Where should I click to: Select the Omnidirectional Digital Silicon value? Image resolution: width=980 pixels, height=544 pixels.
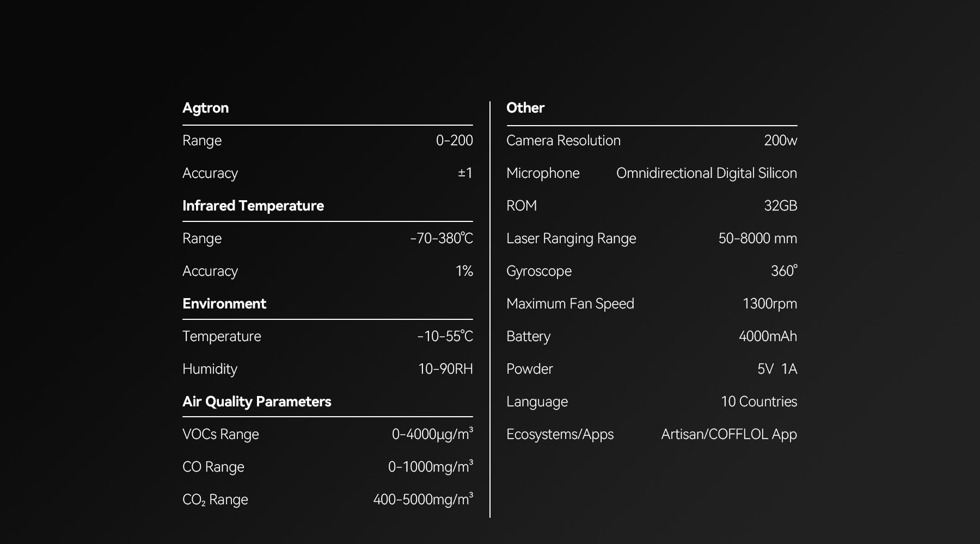[706, 173]
